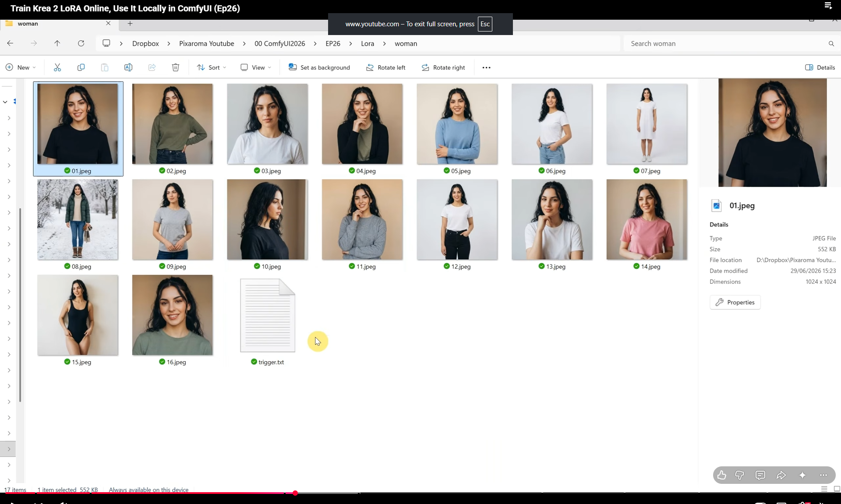Navigate to Pixaroma Youtube breadcrumb
The image size is (841, 504).
click(206, 44)
